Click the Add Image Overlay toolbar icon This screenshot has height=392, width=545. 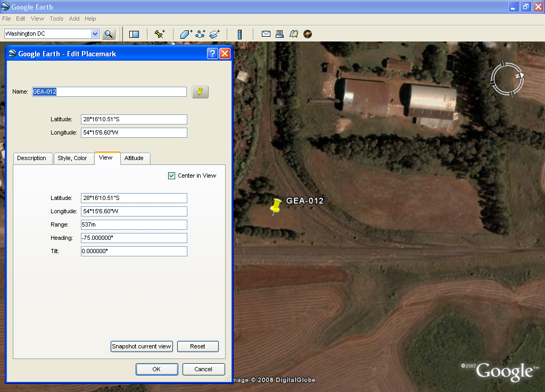pos(215,34)
